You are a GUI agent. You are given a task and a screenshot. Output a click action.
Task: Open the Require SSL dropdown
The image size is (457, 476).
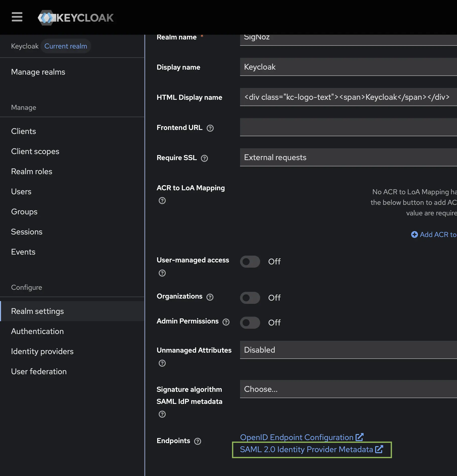pos(348,157)
